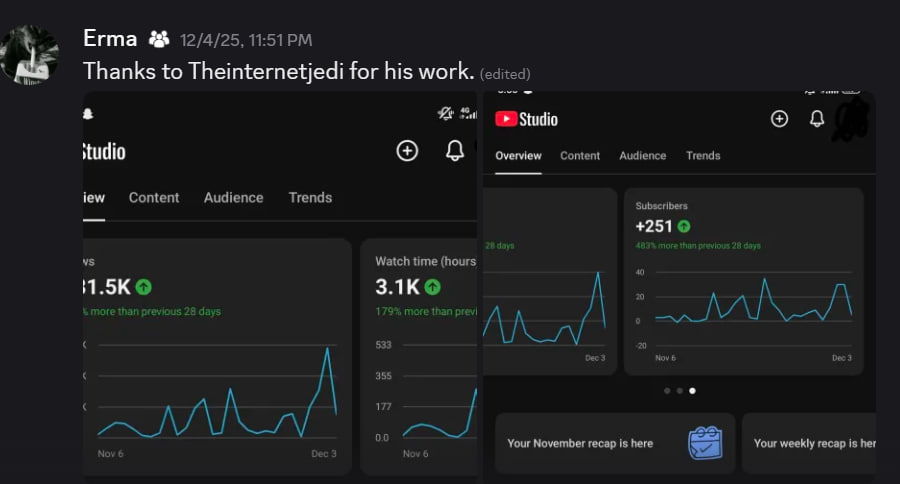Select the first carousel page dot
The height and width of the screenshot is (484, 900).
pyautogui.click(x=667, y=391)
